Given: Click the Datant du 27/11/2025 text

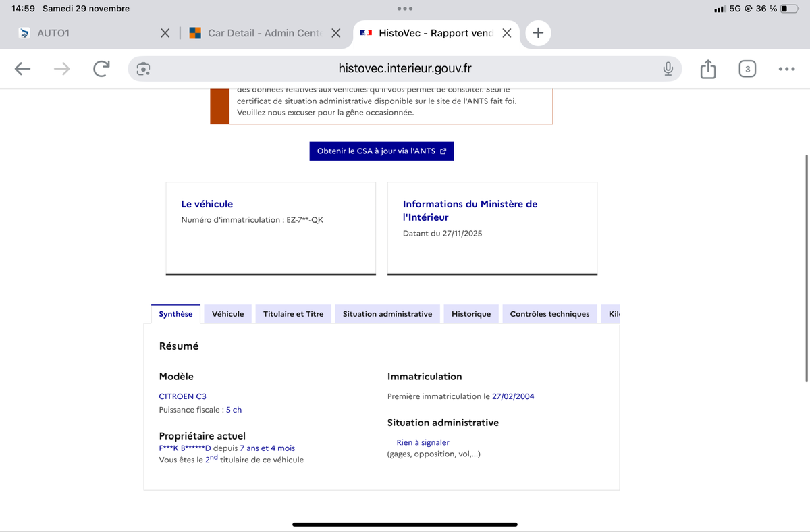Looking at the screenshot, I should [443, 234].
